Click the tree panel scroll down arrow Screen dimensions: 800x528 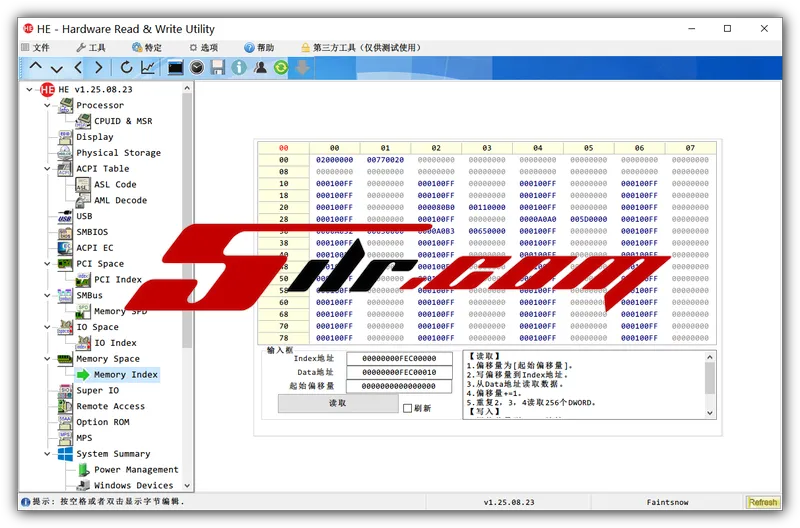click(x=187, y=486)
